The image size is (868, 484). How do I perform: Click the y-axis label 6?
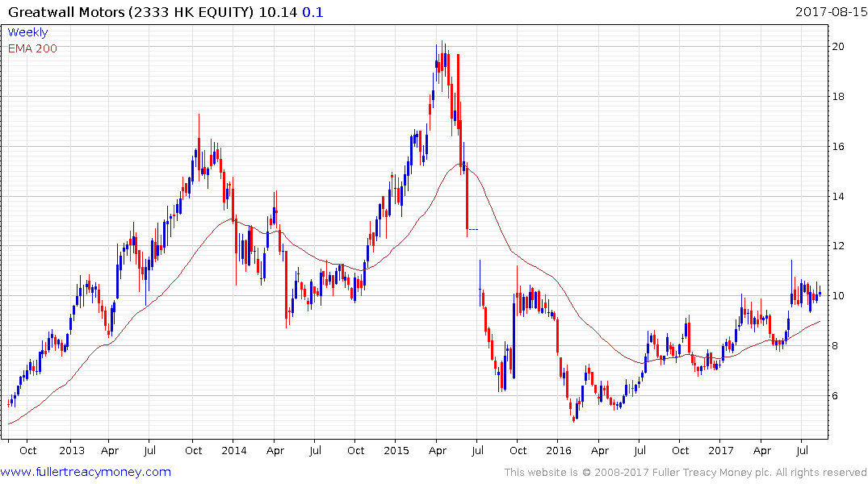(x=835, y=396)
